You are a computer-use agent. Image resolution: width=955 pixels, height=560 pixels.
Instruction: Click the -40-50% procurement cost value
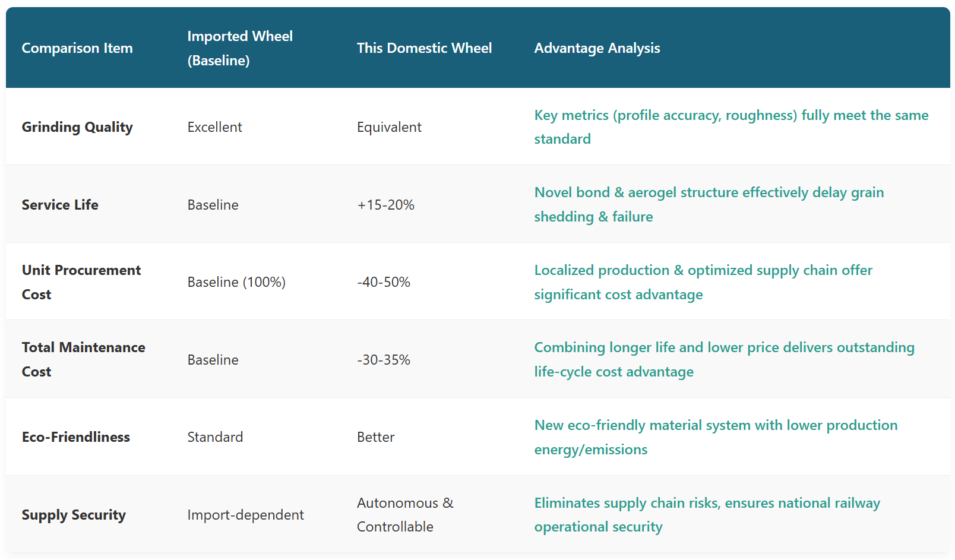coord(384,282)
